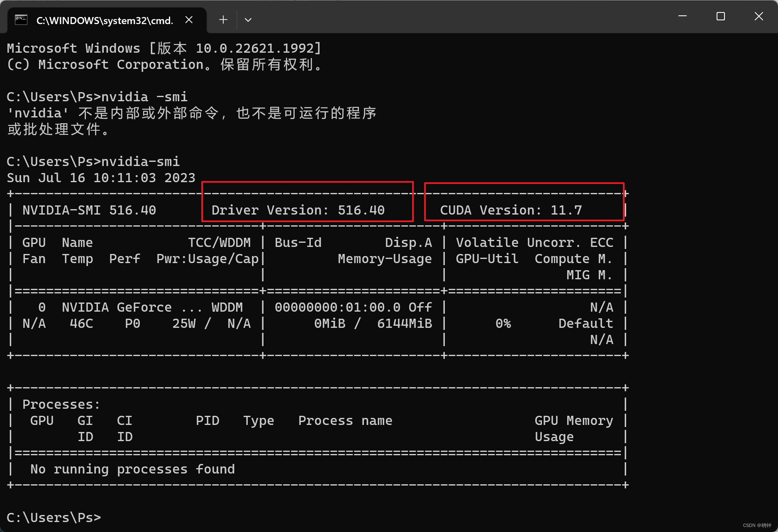The height and width of the screenshot is (532, 778).
Task: Click the 'Microsoft Windows' version line
Action: (x=164, y=49)
